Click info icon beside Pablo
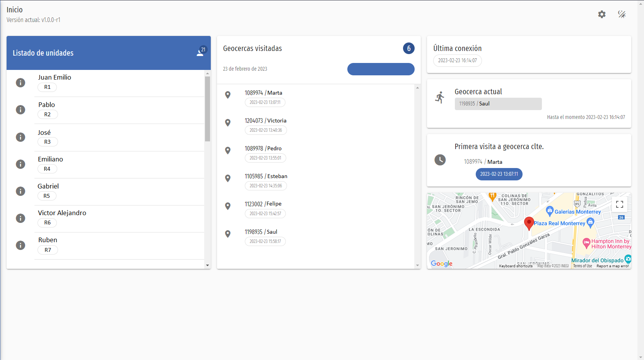 [x=20, y=110]
